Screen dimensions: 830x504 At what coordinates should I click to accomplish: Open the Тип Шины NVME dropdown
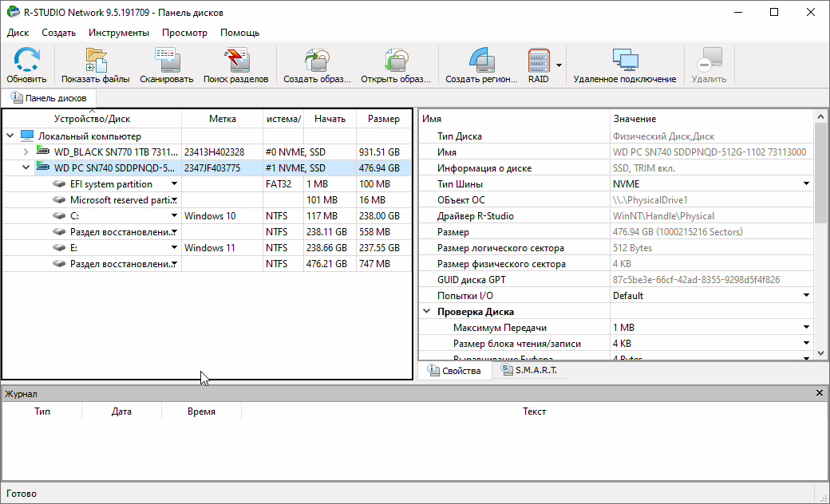[806, 184]
